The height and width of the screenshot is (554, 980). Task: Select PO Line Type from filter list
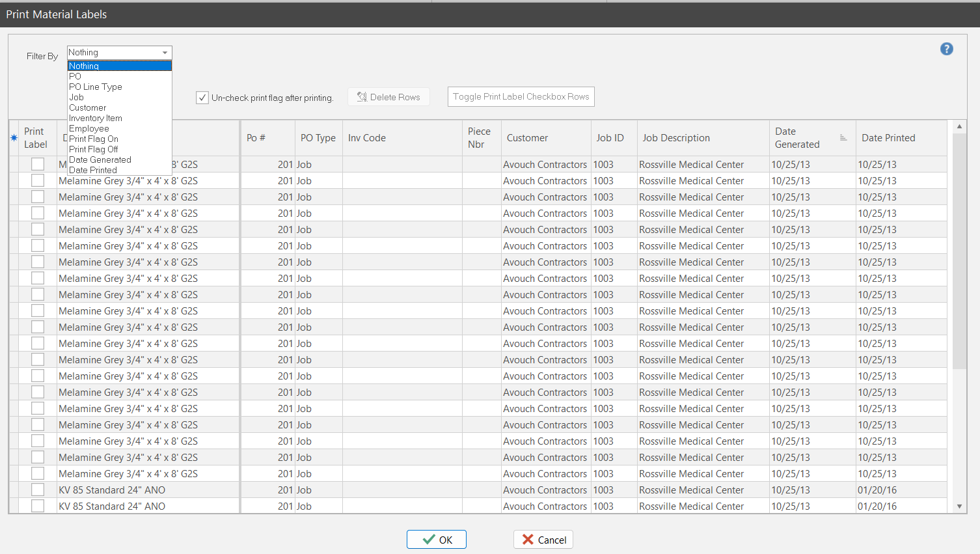[96, 87]
